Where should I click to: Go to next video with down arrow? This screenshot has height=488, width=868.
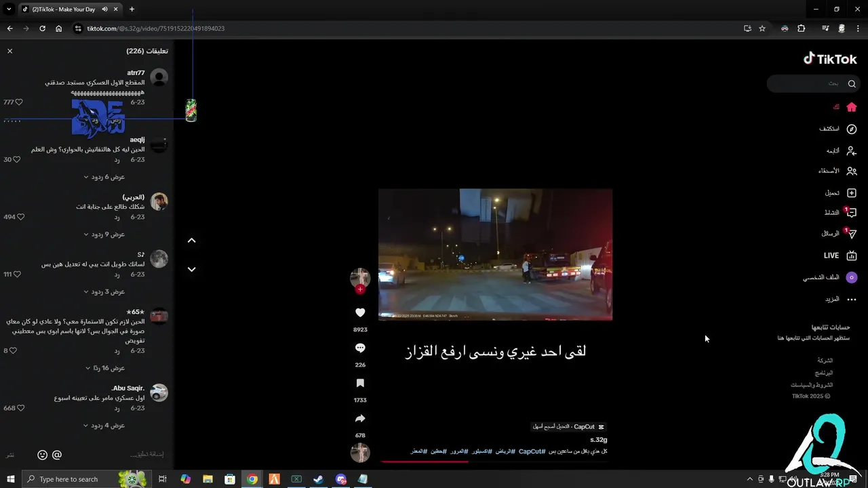point(191,269)
